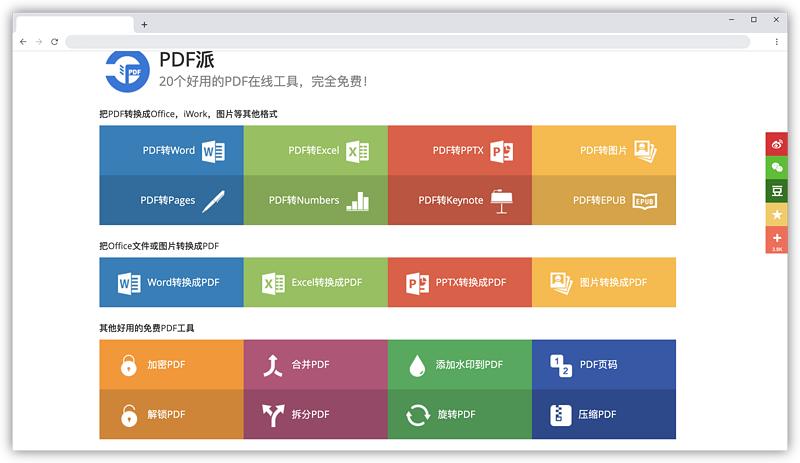Click the rotate arrows icon for 旋转PDF
Viewport: 800px width, 463px height.
coord(418,415)
